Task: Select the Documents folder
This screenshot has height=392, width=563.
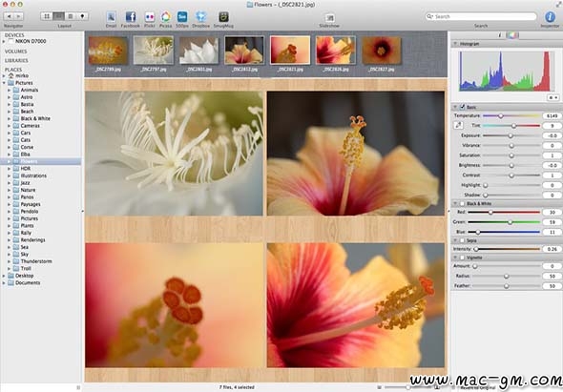Action: click(28, 283)
